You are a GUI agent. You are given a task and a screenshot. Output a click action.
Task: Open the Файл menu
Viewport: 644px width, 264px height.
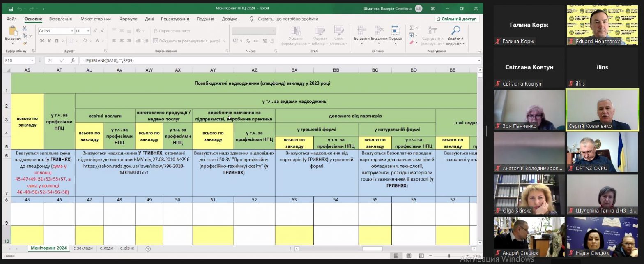pos(11,19)
